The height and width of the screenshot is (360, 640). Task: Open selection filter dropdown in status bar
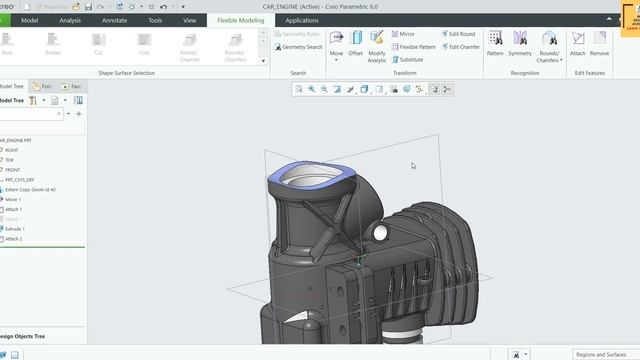pos(526,354)
